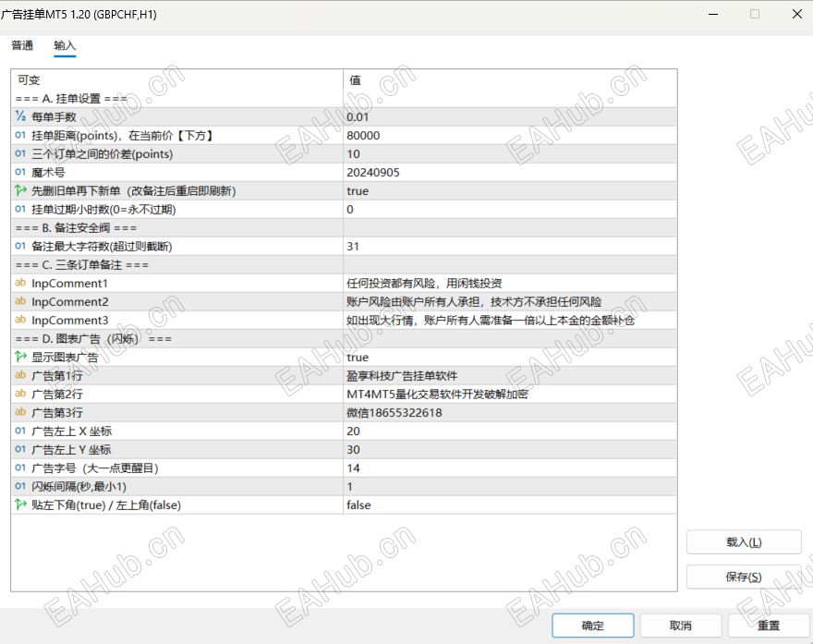Confirm settings with the 确定 button

tap(592, 626)
